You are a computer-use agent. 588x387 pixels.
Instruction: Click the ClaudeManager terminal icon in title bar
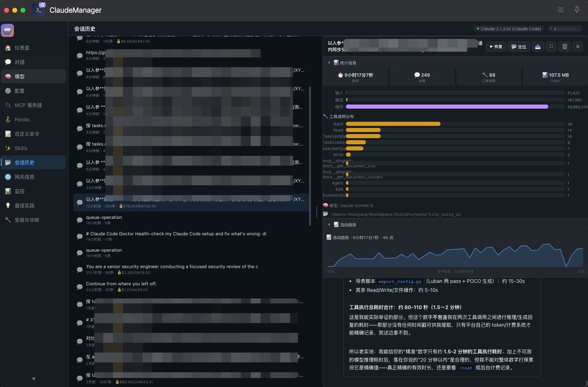[x=39, y=10]
